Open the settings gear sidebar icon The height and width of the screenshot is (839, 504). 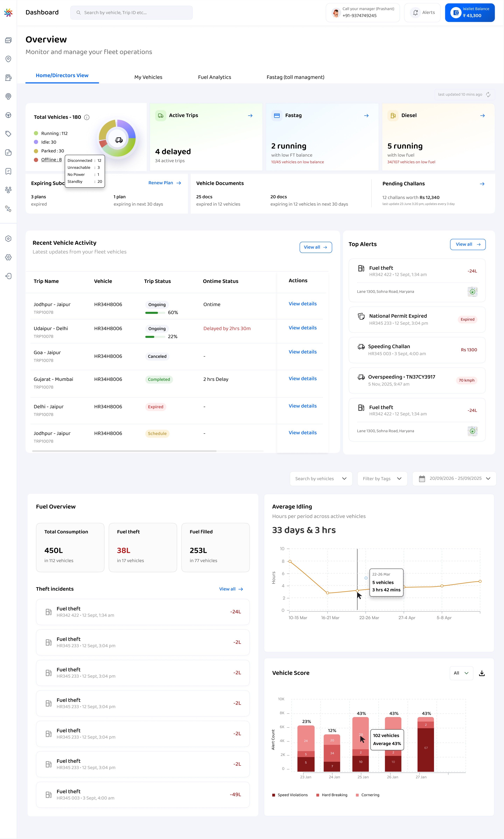coord(9,258)
